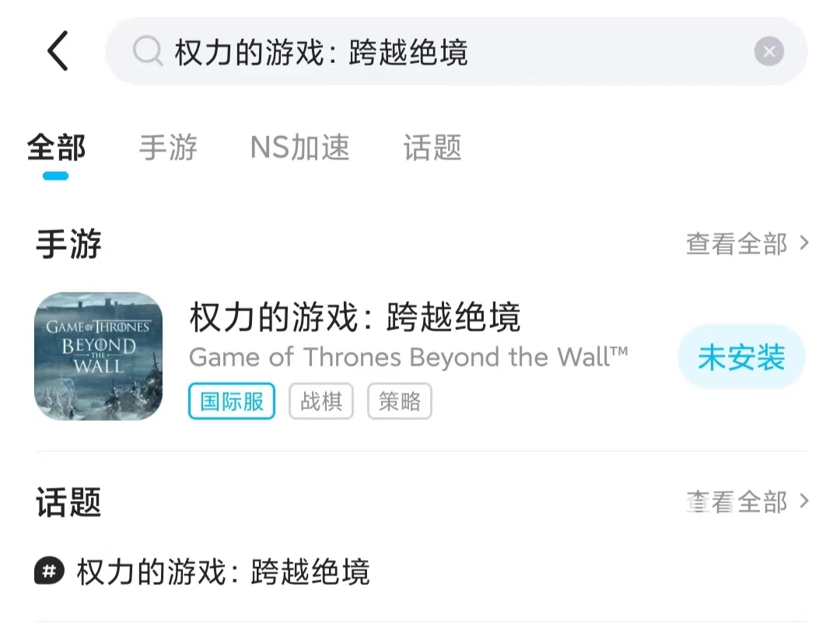Viewport: 840px width, 633px height.
Task: Select the NS加速 tab
Action: click(300, 149)
